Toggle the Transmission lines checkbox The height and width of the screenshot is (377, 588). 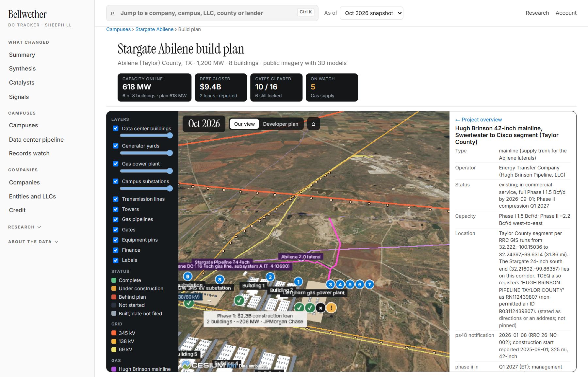116,199
